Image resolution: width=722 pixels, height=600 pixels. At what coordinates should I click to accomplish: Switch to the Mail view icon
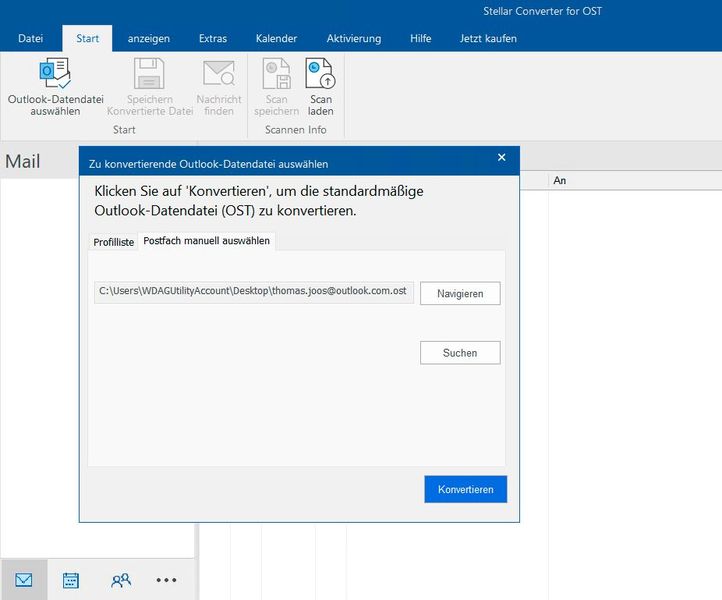[24, 580]
